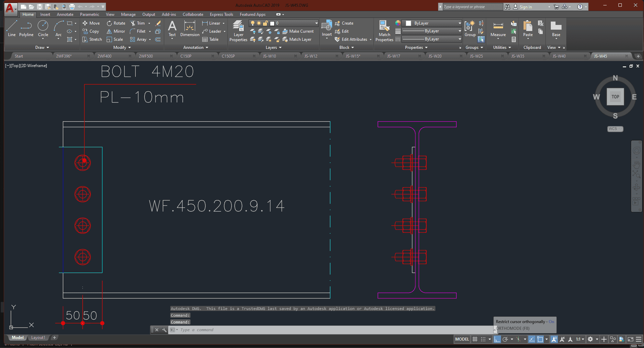This screenshot has height=348, width=644.
Task: Toggle Ortho mode in status bar
Action: tap(497, 339)
